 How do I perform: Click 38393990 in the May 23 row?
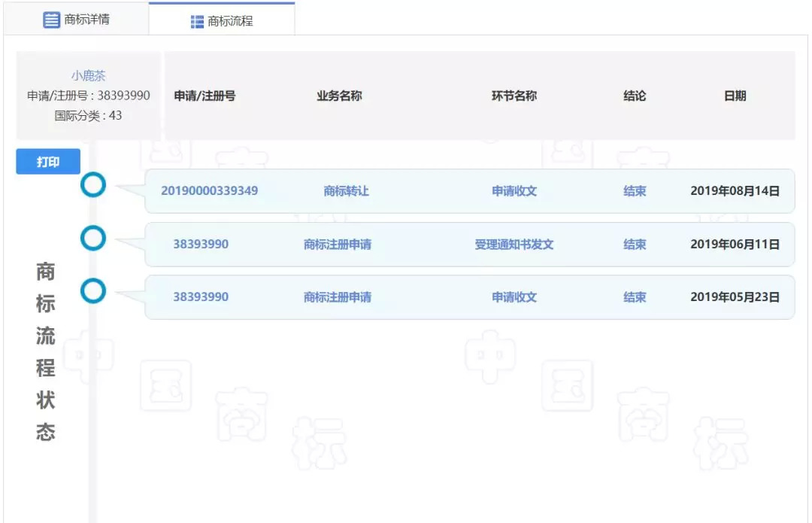[x=201, y=297]
